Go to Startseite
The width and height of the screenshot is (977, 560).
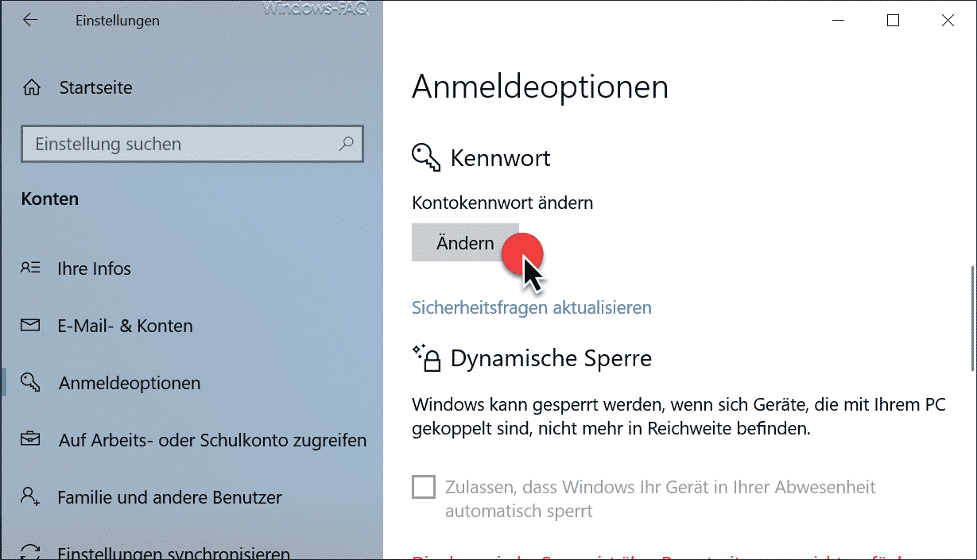(95, 87)
